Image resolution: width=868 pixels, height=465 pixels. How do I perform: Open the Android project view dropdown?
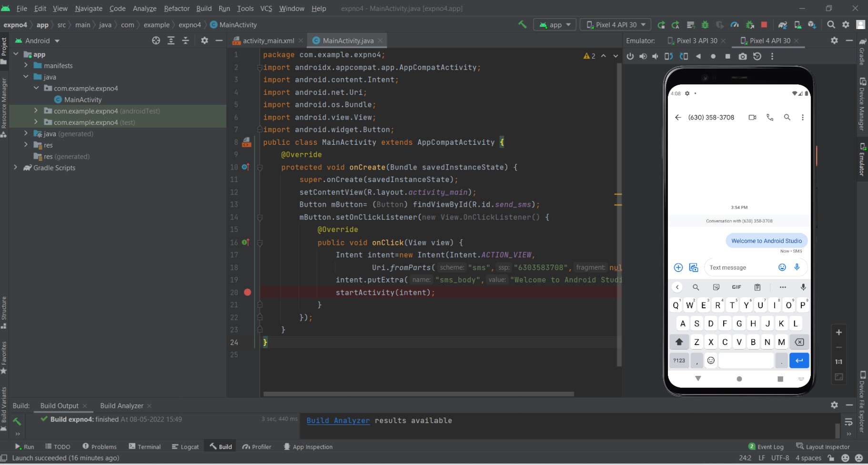click(37, 40)
